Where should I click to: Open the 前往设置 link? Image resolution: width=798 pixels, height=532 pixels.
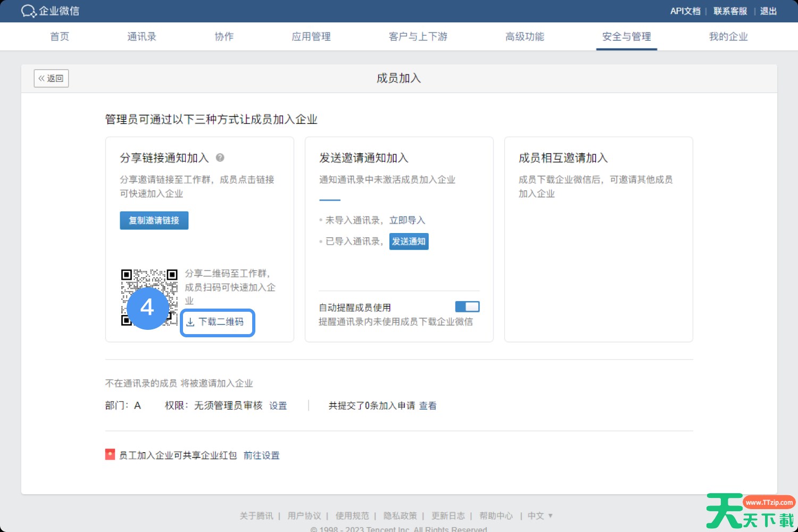[x=261, y=455]
